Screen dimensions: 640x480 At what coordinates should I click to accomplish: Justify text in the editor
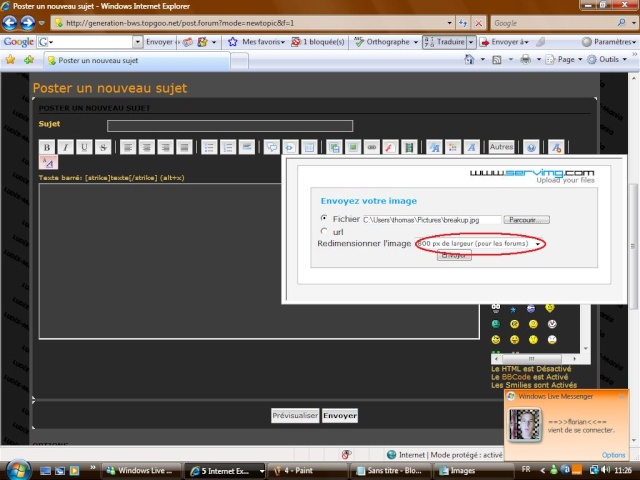pos(184,147)
